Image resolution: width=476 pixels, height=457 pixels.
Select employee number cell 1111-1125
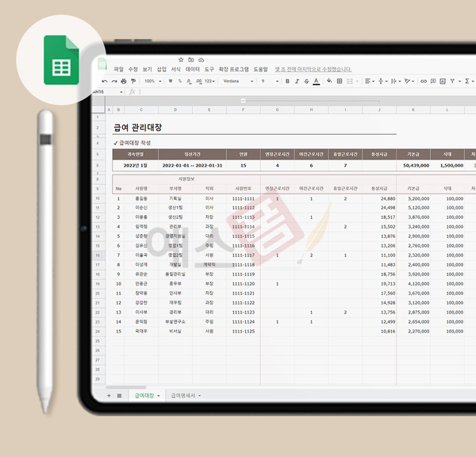tap(244, 332)
